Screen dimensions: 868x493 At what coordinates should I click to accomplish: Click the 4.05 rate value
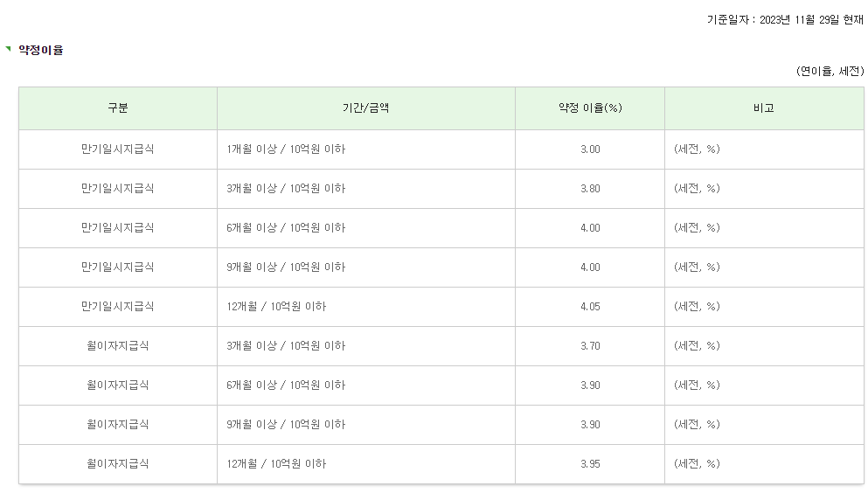tap(590, 307)
